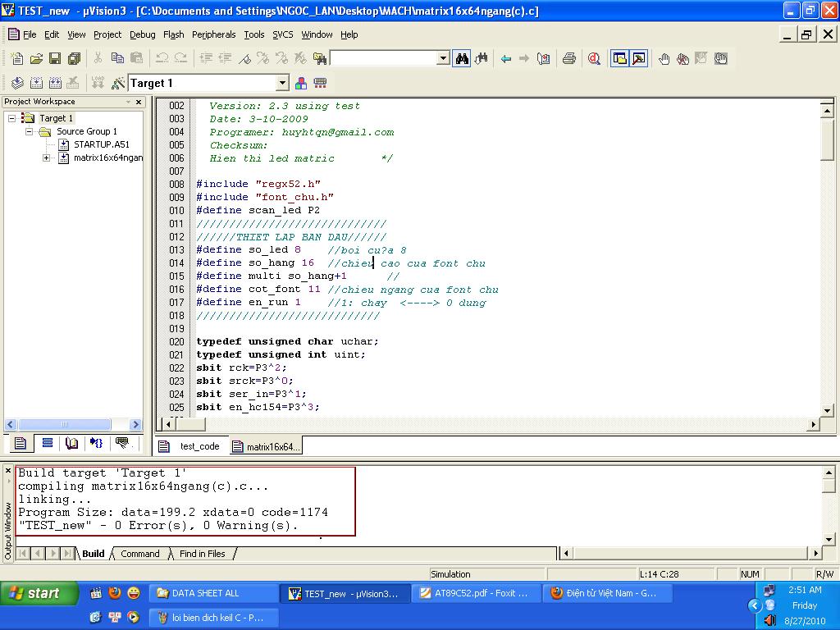Open the Books tab icon in Project Workspace
The height and width of the screenshot is (630, 840).
(x=72, y=443)
